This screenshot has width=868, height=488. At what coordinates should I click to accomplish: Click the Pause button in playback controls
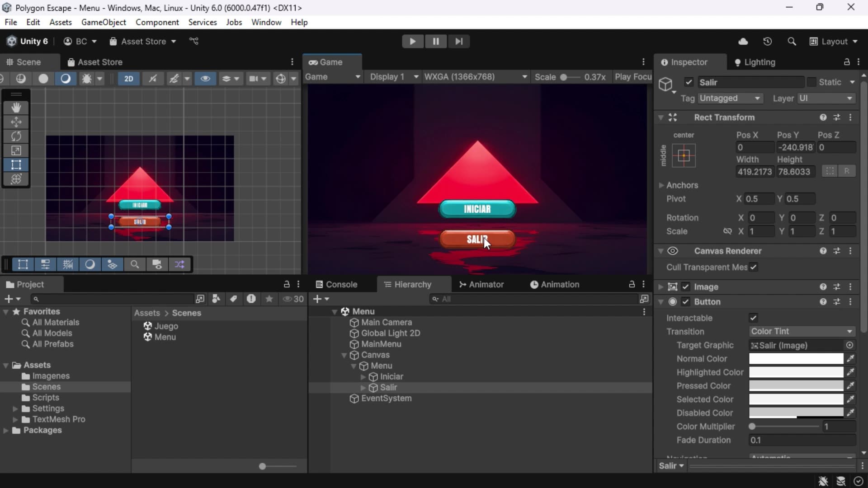[x=435, y=41]
